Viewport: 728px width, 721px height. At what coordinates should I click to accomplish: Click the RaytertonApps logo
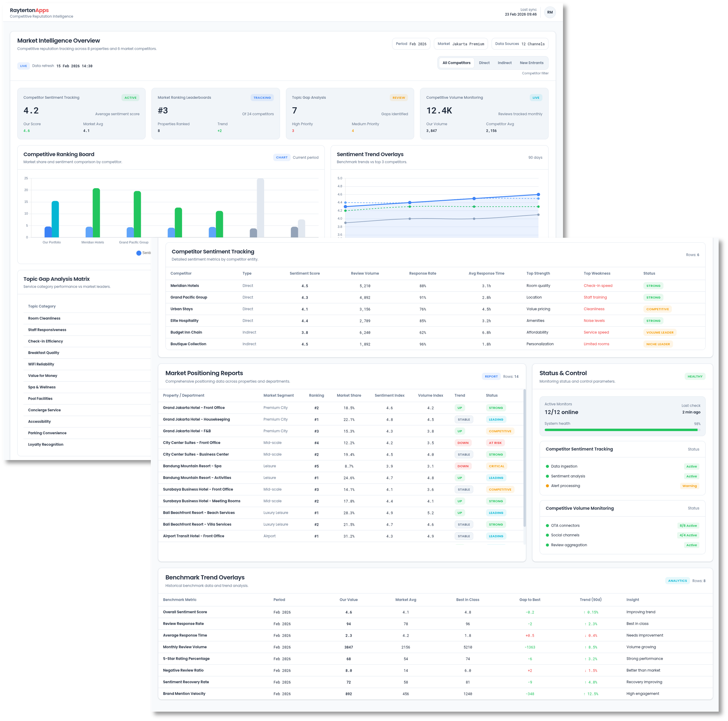tap(29, 10)
